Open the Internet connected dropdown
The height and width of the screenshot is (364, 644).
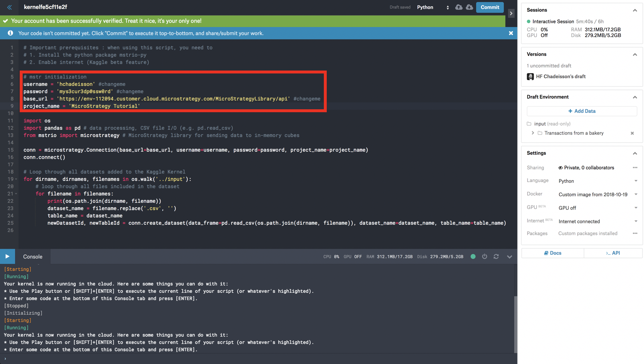pyautogui.click(x=636, y=221)
